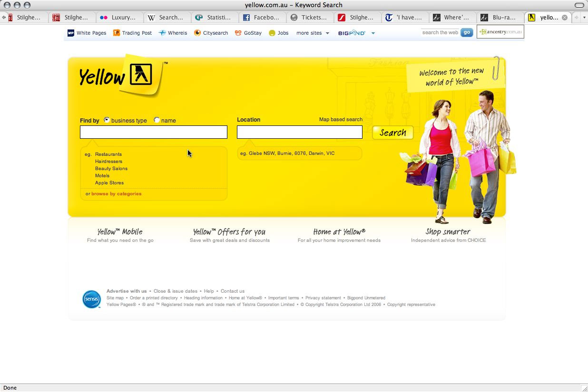
Task: Click 'Important terms' footer link
Action: click(x=284, y=298)
